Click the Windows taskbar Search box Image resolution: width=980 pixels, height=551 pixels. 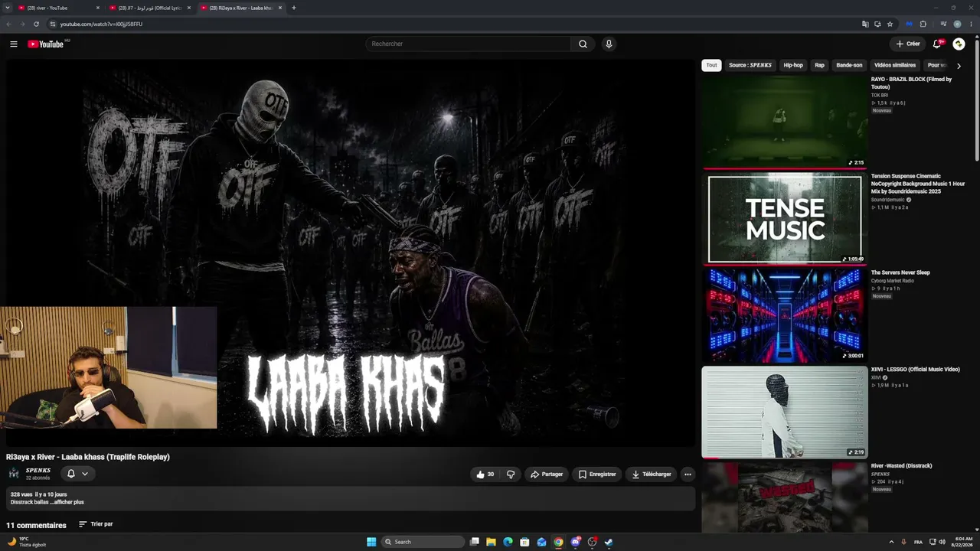423,542
